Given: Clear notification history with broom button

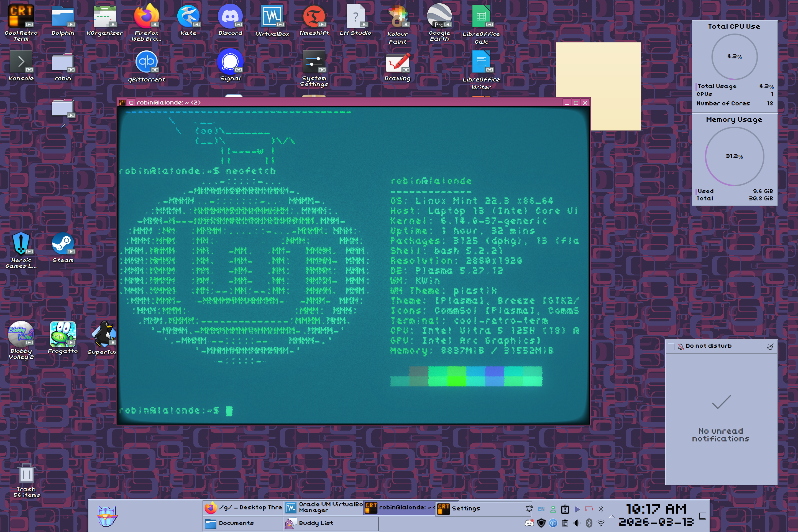Looking at the screenshot, I should [x=770, y=346].
